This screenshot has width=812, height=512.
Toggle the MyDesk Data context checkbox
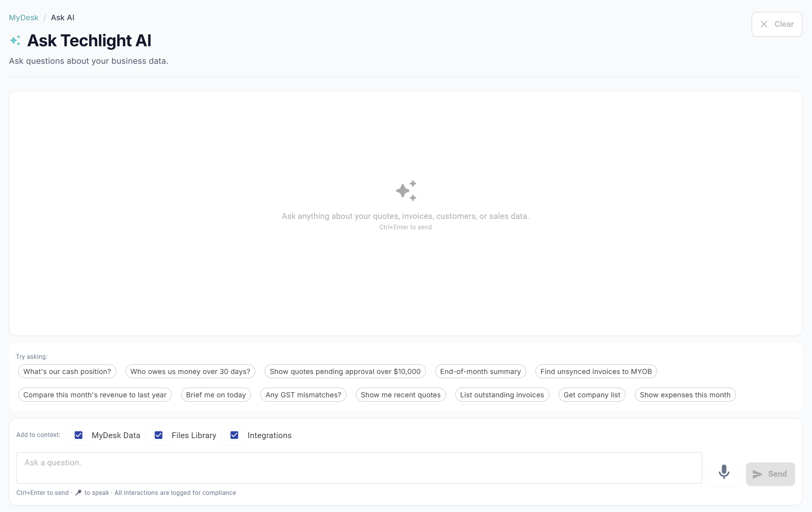point(78,435)
